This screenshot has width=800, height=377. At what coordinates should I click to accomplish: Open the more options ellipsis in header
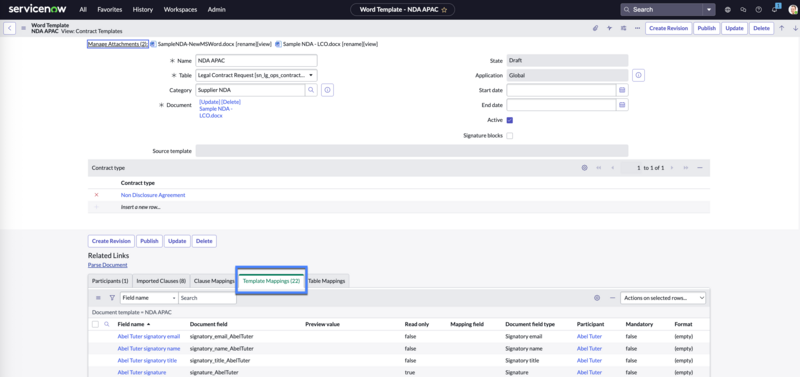[x=637, y=28]
